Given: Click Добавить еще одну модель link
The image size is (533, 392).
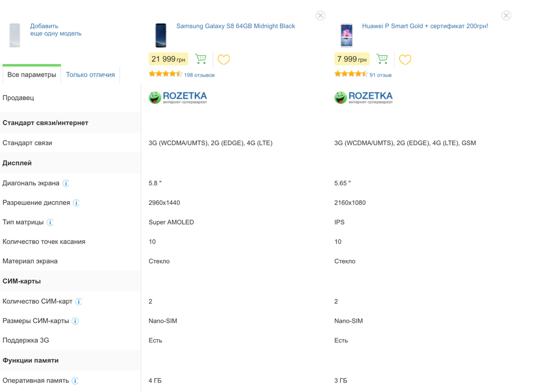Looking at the screenshot, I should (56, 30).
